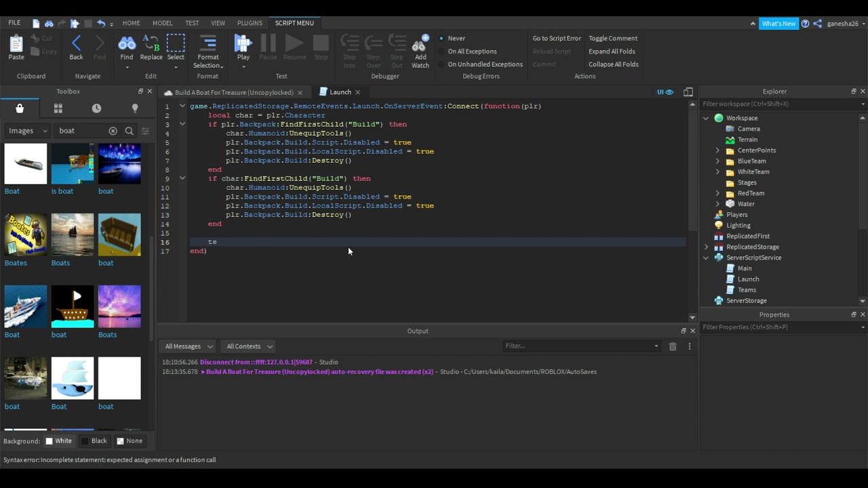
Task: Click the Toolbox search magnifier icon
Action: 129,131
